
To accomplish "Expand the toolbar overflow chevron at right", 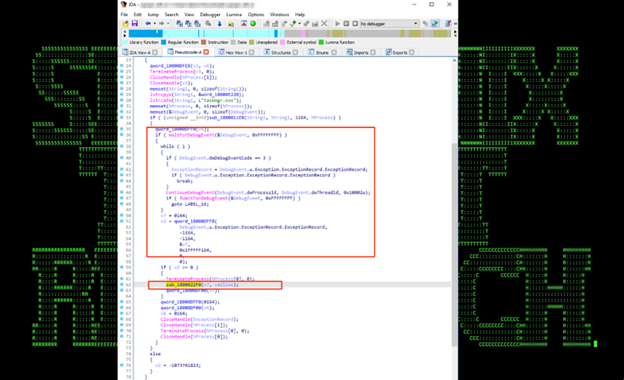I will [x=455, y=23].
